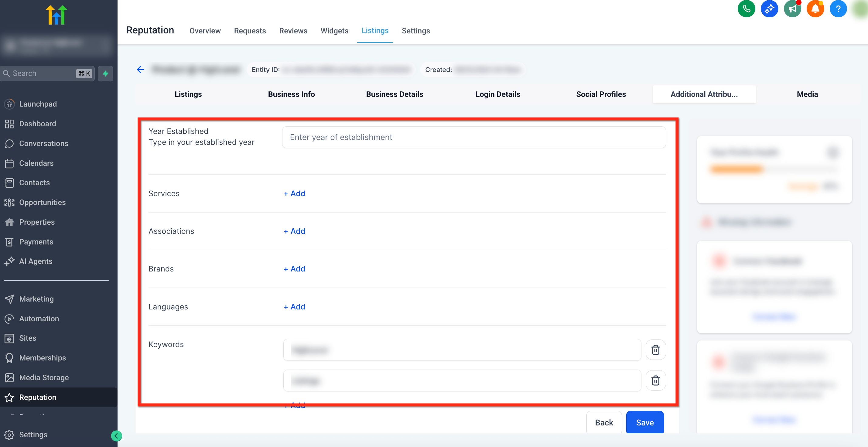Image resolution: width=868 pixels, height=447 pixels.
Task: Click the Back button
Action: [604, 422]
